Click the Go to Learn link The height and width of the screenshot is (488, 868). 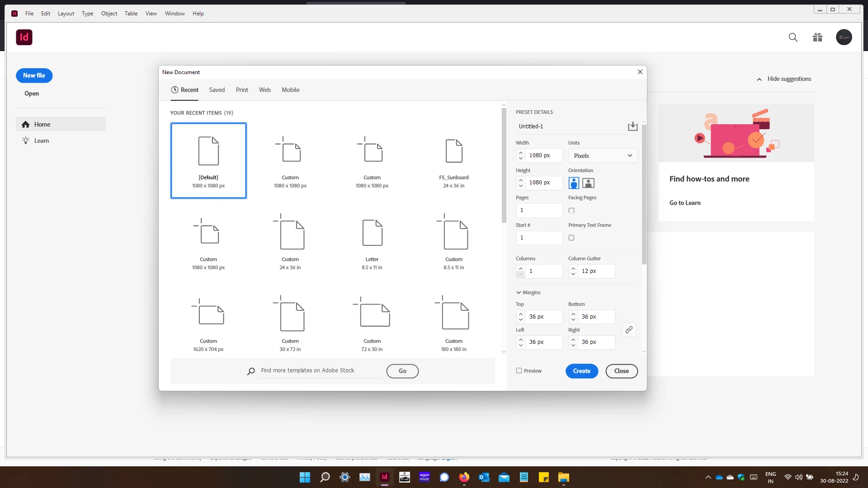coord(685,203)
